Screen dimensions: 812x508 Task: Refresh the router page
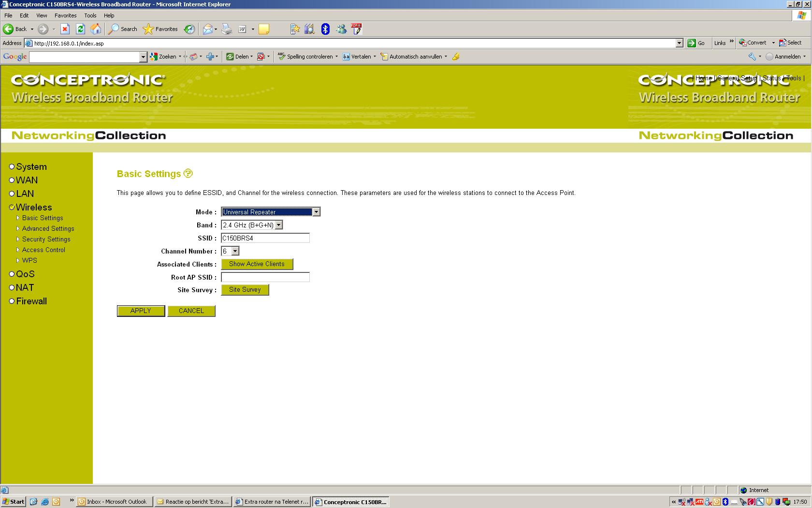[80, 29]
